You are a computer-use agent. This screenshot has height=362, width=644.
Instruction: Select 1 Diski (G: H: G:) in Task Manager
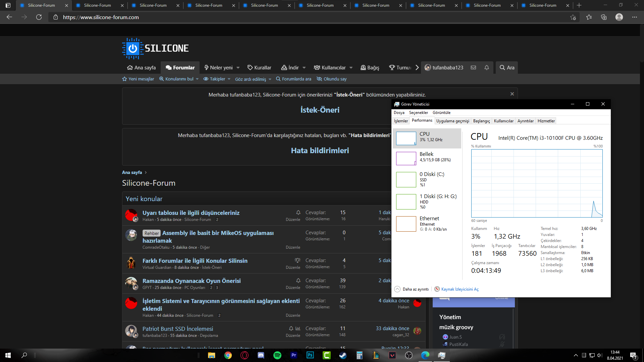427,201
